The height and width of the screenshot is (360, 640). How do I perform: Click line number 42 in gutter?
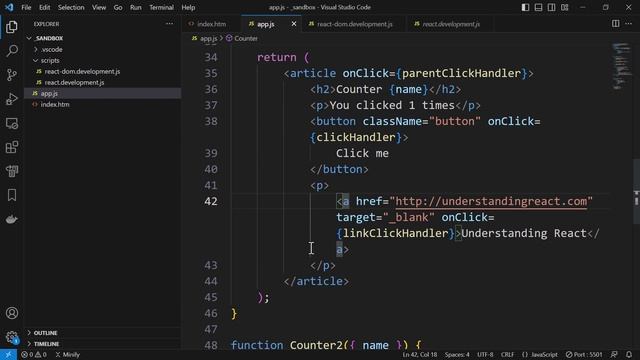pos(211,201)
